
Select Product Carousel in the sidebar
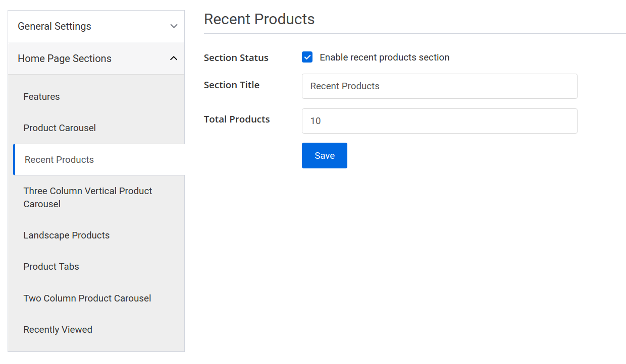[60, 128]
